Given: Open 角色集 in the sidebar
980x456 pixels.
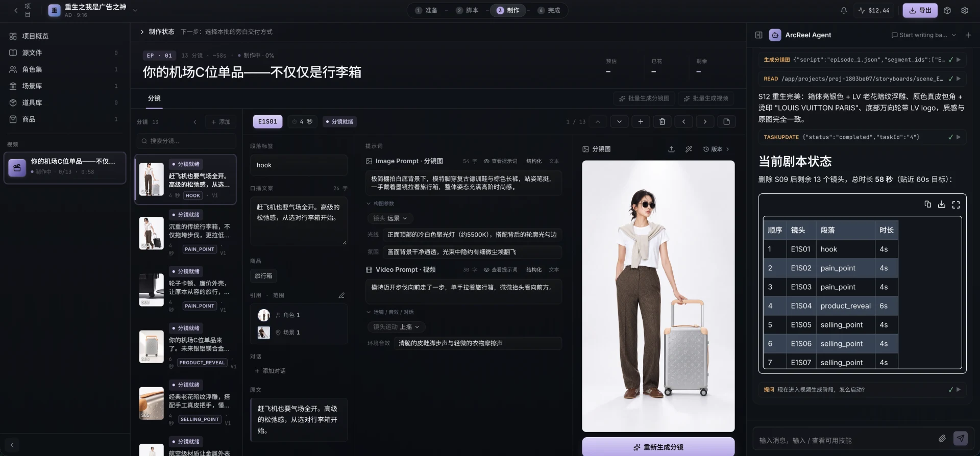Looking at the screenshot, I should (64, 69).
